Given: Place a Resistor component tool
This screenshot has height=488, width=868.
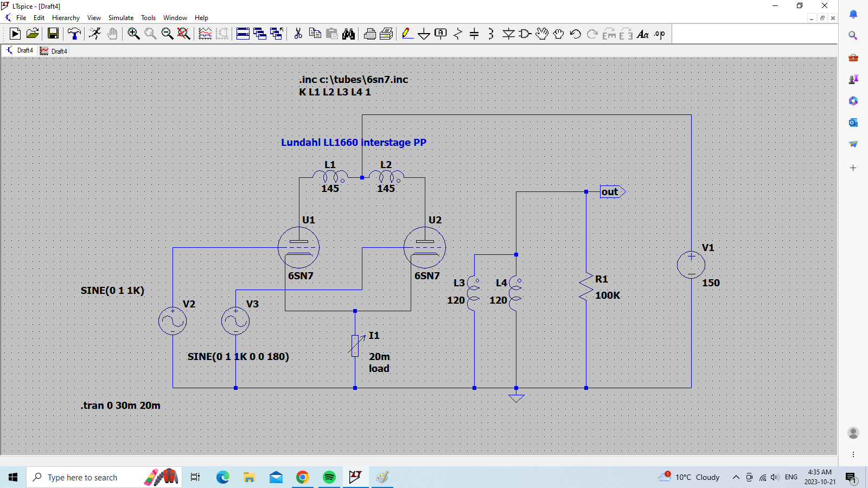Looking at the screenshot, I should [x=458, y=34].
